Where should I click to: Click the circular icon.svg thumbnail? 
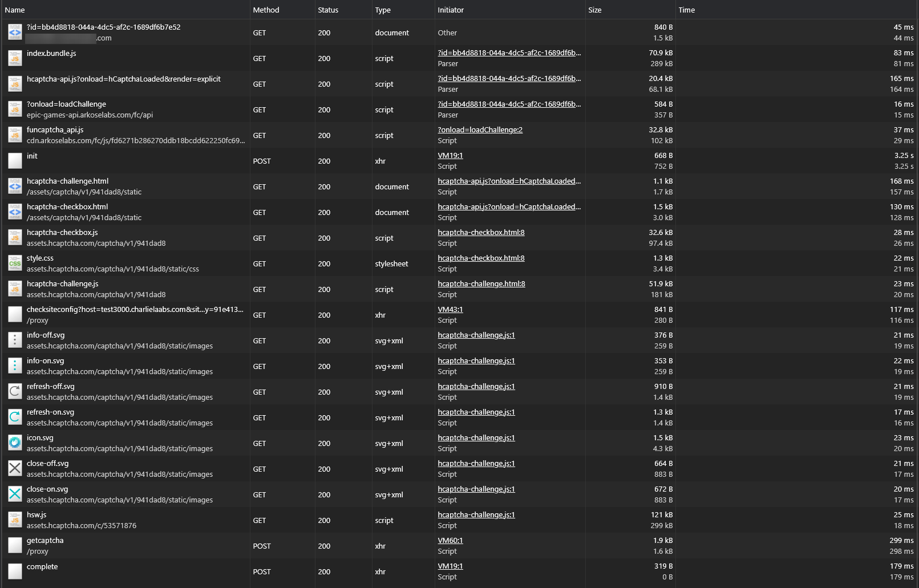(15, 443)
